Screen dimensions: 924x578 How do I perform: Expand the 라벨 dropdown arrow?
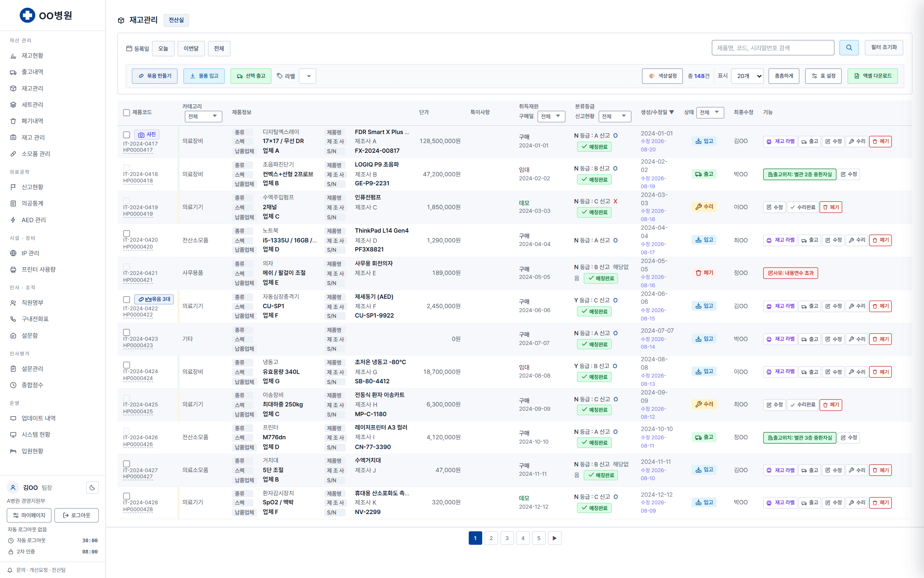pyautogui.click(x=308, y=76)
